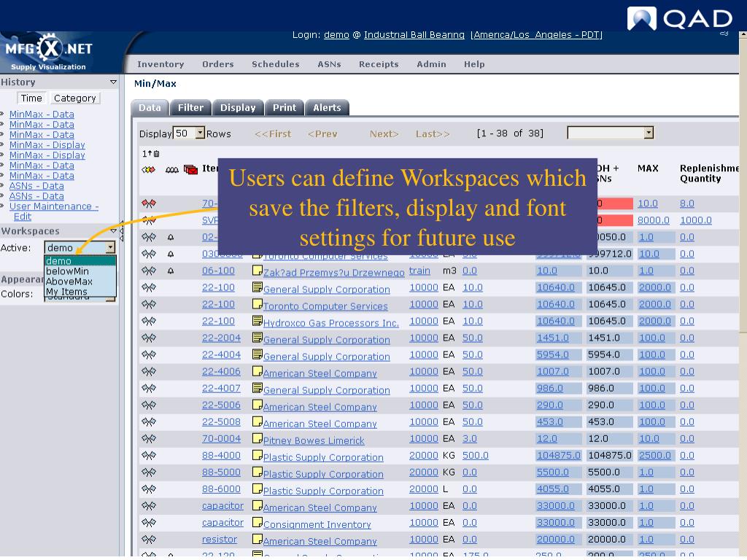Open note icon for 22-100 General Supply
The width and height of the screenshot is (747, 560).
[x=258, y=287]
